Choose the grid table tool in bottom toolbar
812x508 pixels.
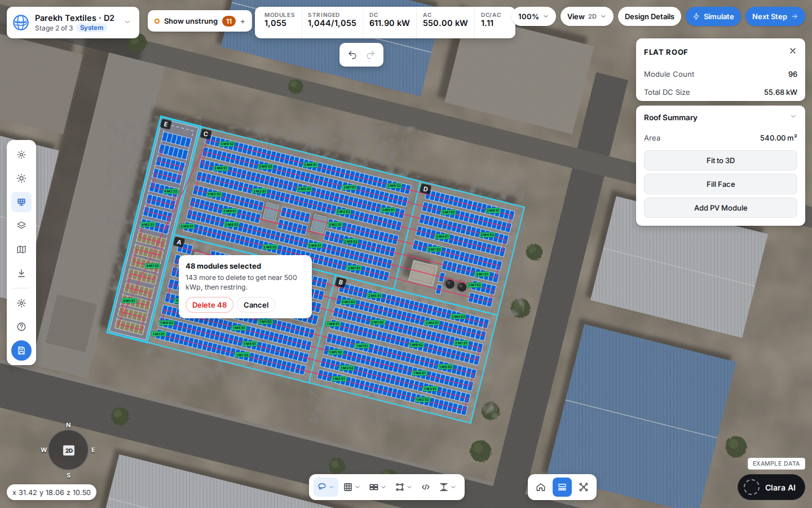[x=348, y=487]
